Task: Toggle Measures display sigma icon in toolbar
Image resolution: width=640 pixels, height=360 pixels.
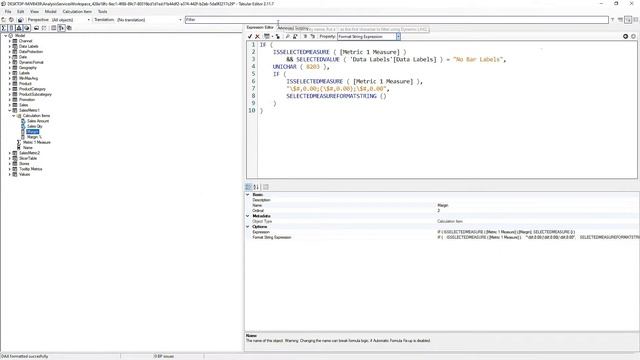Action: coord(4,28)
